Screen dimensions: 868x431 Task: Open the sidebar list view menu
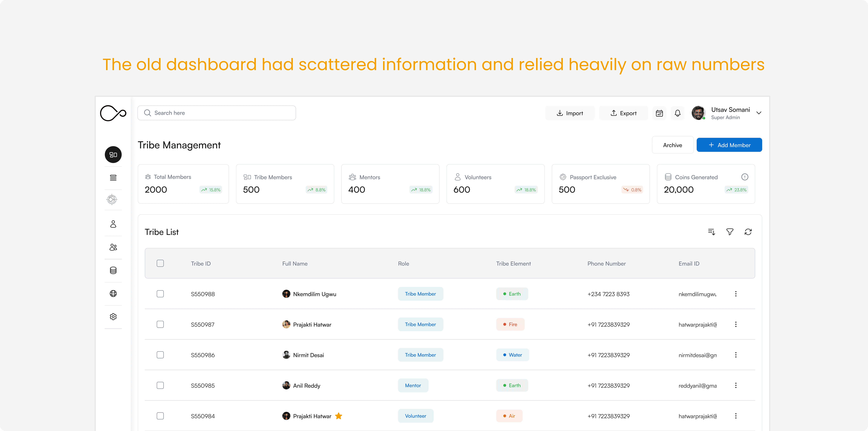click(x=113, y=178)
